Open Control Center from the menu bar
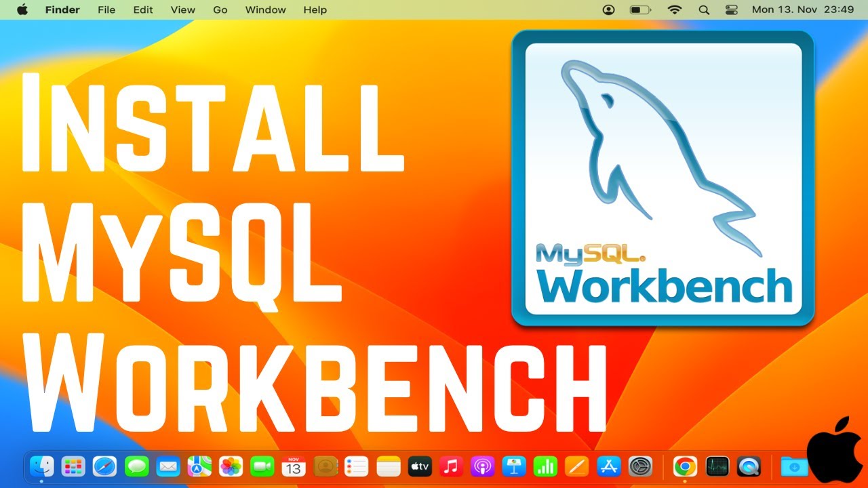The height and width of the screenshot is (488, 868). pyautogui.click(x=731, y=9)
